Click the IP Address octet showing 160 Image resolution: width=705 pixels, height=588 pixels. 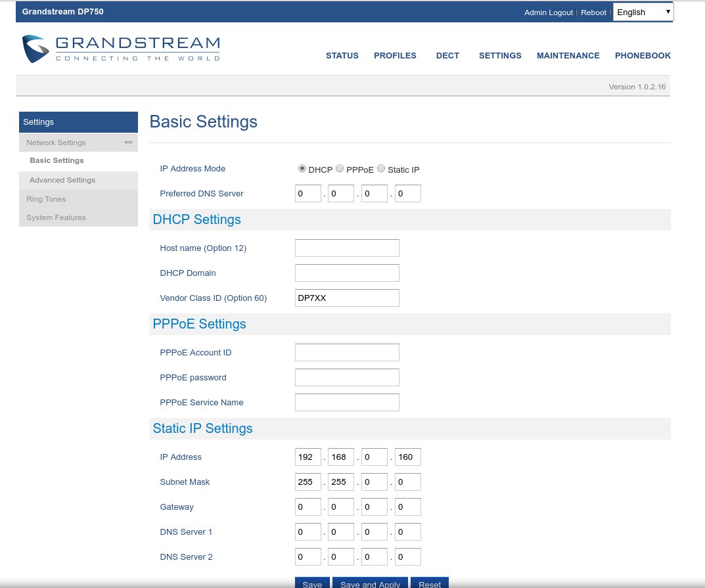click(x=408, y=457)
